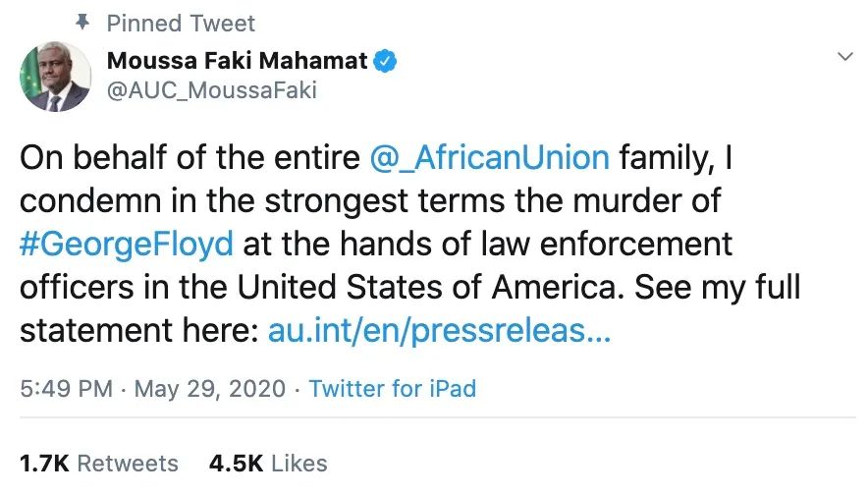This screenshot has height=495, width=868.
Task: Open the @_AfricanUnion mention
Action: click(x=490, y=157)
